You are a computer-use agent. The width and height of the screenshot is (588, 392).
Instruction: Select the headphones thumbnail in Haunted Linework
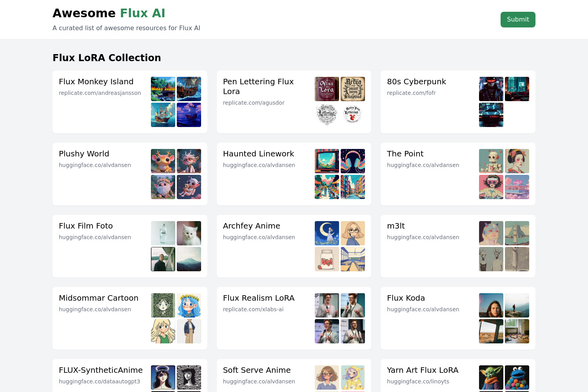click(x=353, y=161)
